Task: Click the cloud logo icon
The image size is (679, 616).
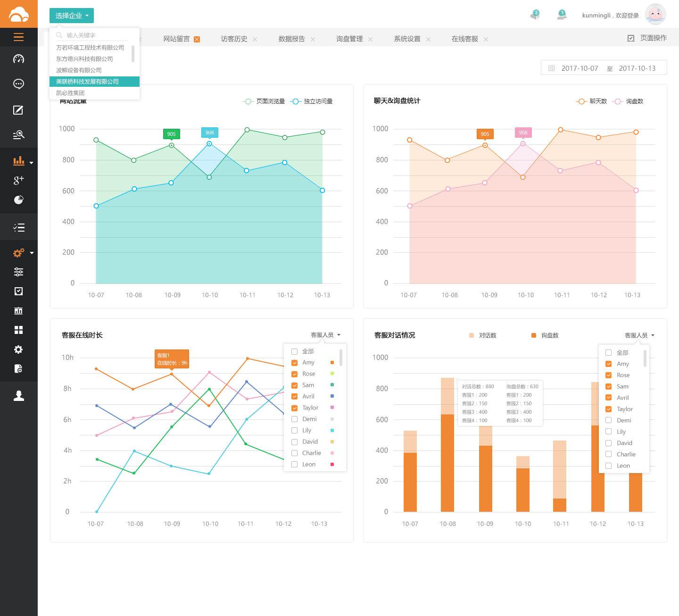Action: (x=19, y=14)
